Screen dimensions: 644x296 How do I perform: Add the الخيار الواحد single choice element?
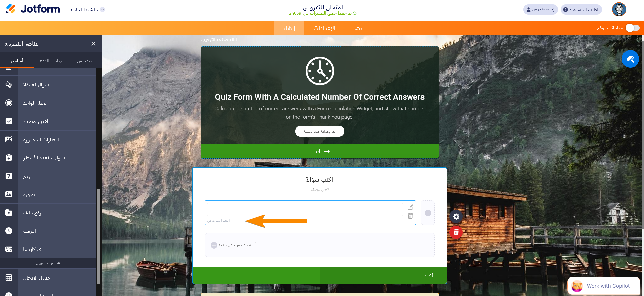[x=48, y=103]
